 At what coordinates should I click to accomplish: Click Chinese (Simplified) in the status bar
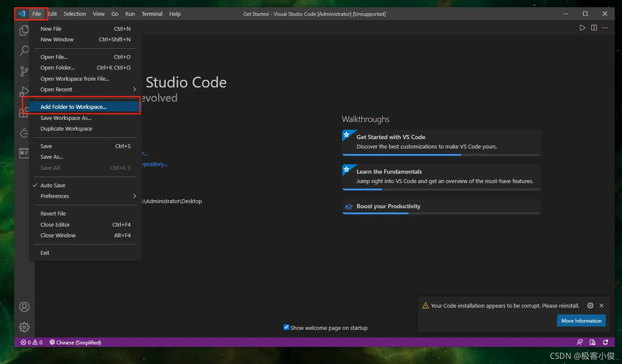pos(75,342)
